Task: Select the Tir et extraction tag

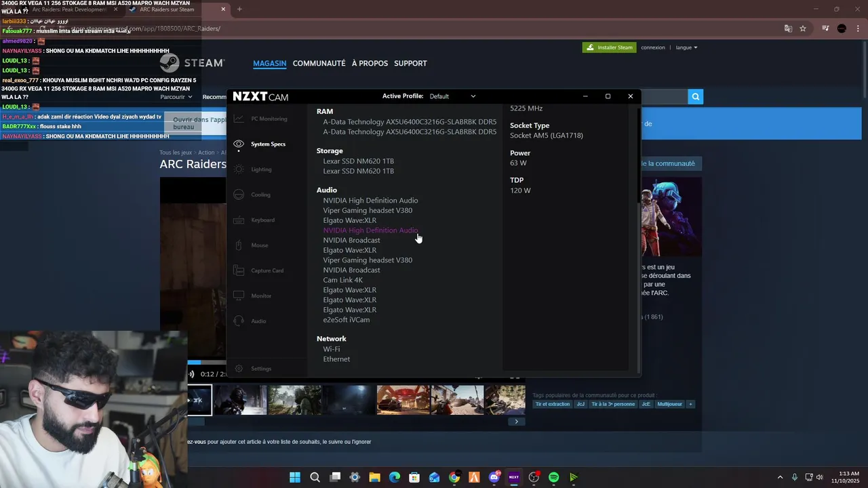Action: [553, 405]
